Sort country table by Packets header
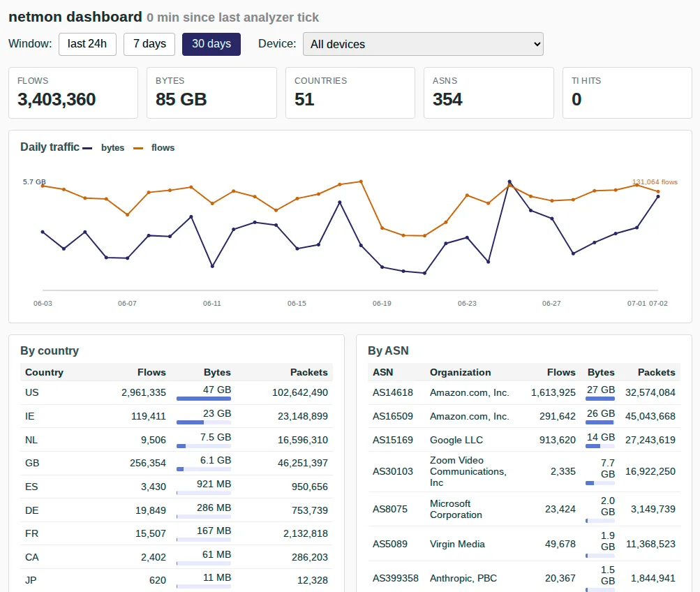 point(308,372)
